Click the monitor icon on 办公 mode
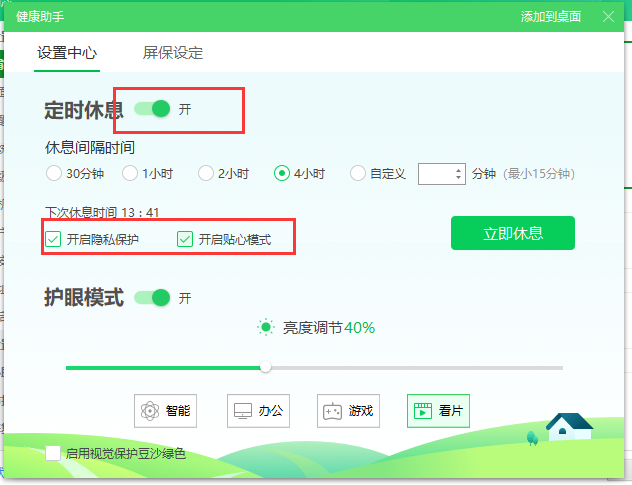 (x=243, y=411)
